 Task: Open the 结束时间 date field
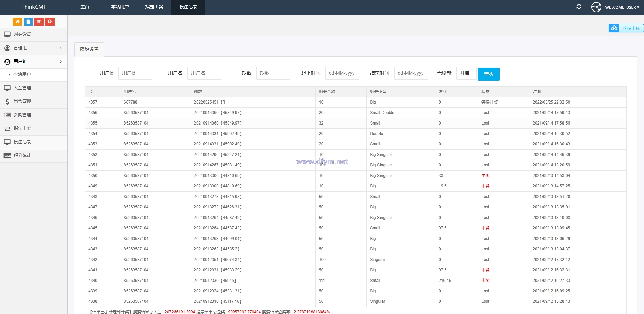[411, 73]
